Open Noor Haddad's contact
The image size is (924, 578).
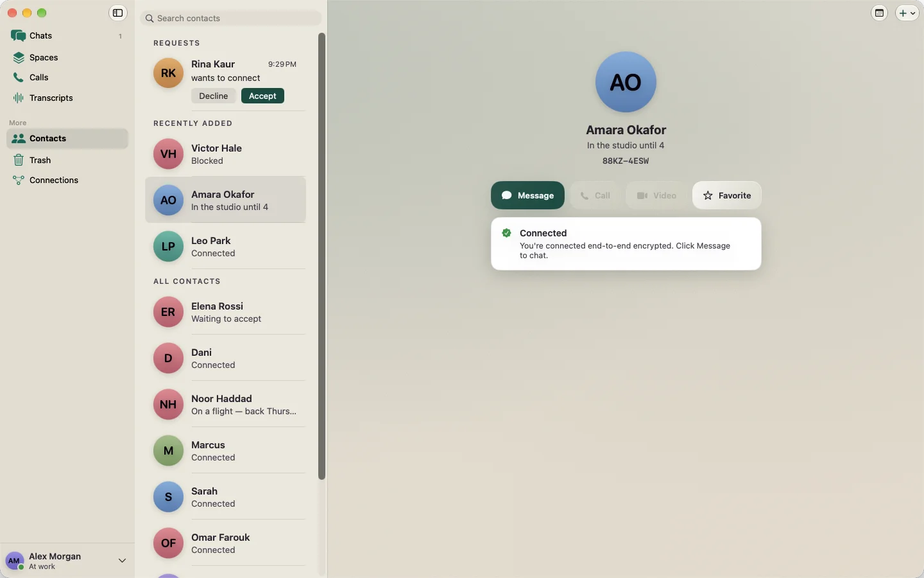coord(226,405)
